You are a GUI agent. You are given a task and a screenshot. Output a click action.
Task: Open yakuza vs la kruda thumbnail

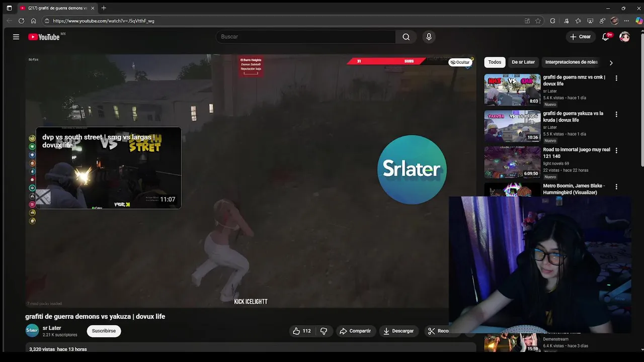512,126
